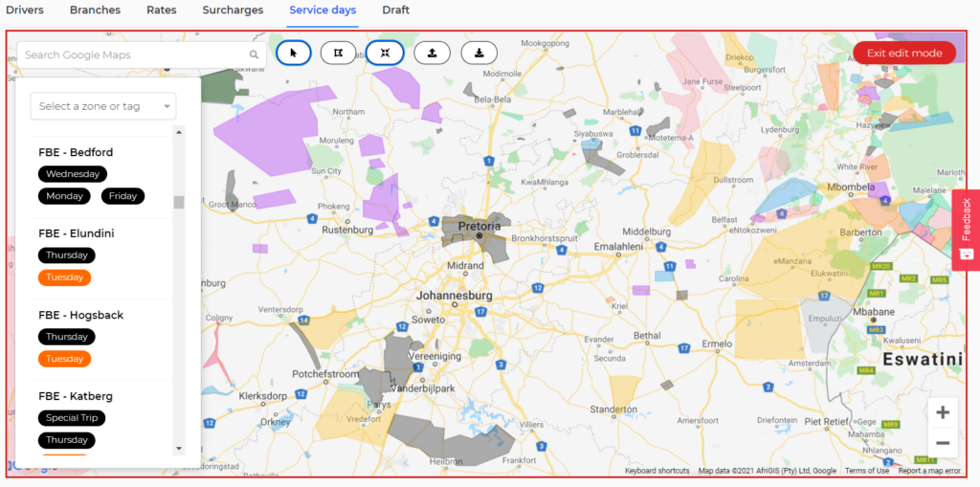Open the Keyboard shortcuts link
This screenshot has height=487, width=980.
(657, 471)
